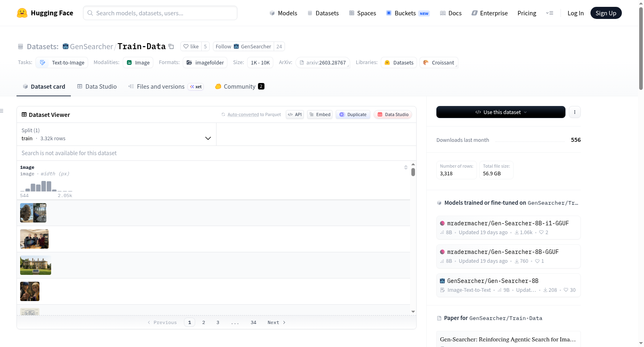Open Data Studio from viewer toolbar

click(393, 114)
